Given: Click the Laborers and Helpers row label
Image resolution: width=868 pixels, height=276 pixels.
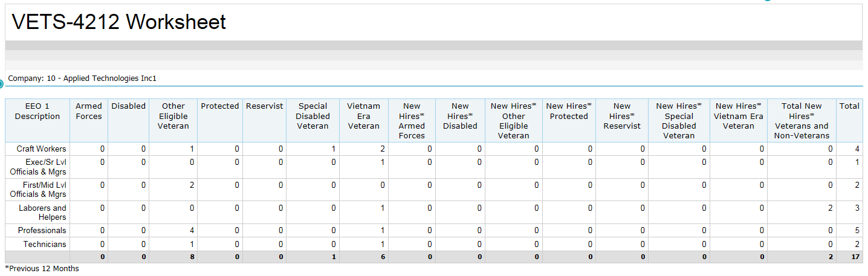Looking at the screenshot, I should pyautogui.click(x=42, y=213).
